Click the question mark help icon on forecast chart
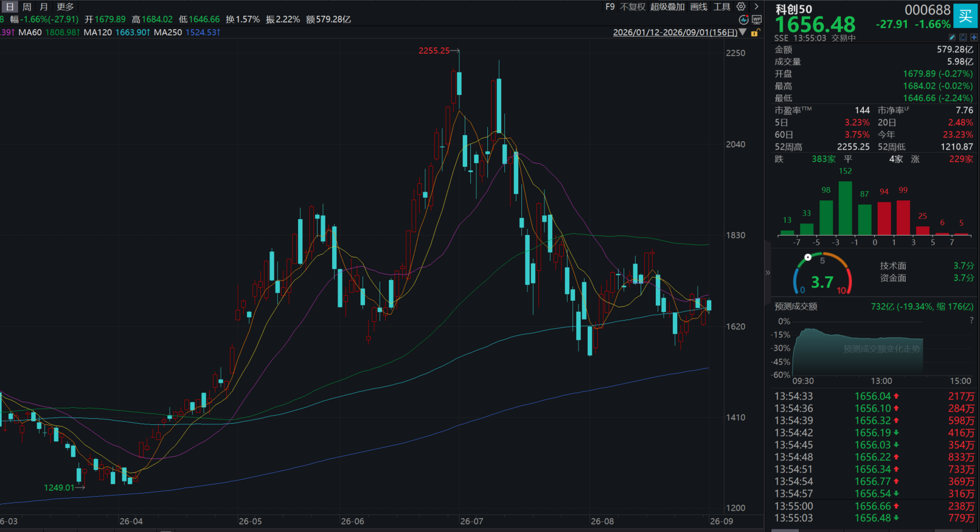The height and width of the screenshot is (532, 980). (x=971, y=320)
